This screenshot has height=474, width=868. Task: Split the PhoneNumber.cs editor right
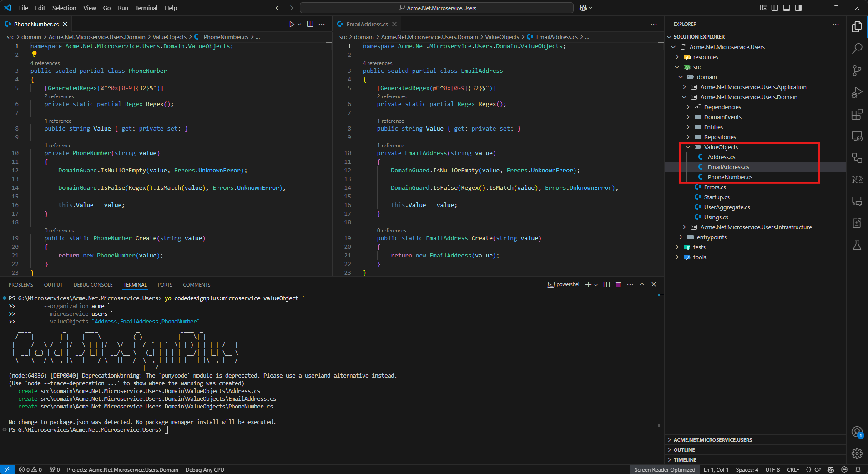coord(310,24)
